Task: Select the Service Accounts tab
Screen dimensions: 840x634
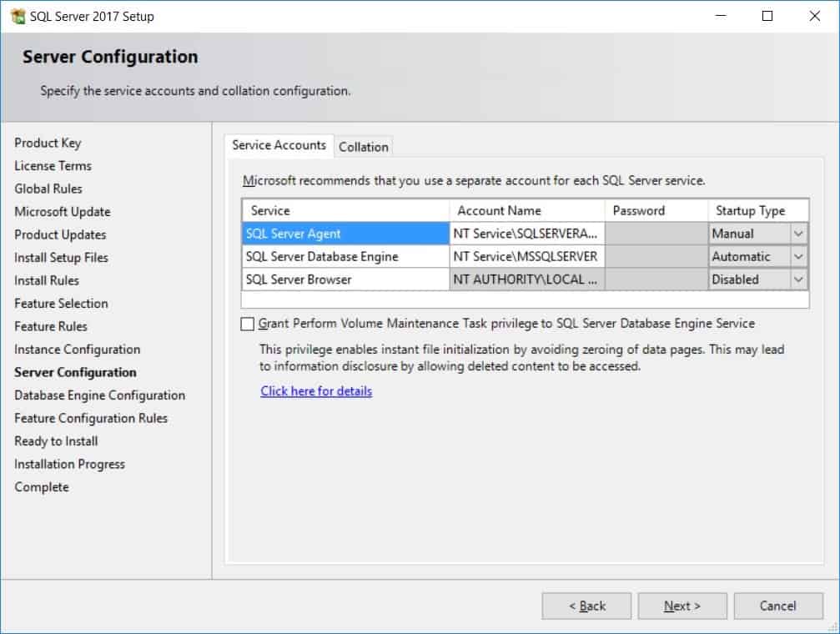Action: [x=279, y=145]
